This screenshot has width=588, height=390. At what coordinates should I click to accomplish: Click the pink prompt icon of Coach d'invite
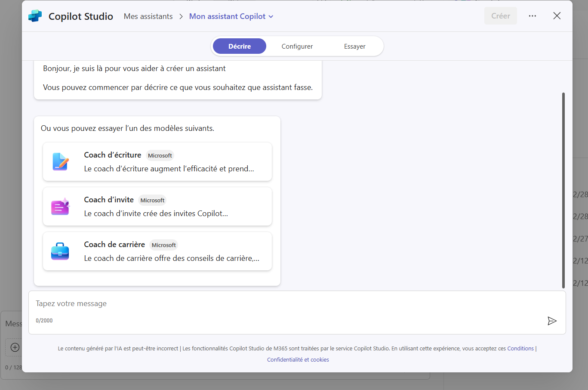(60, 207)
